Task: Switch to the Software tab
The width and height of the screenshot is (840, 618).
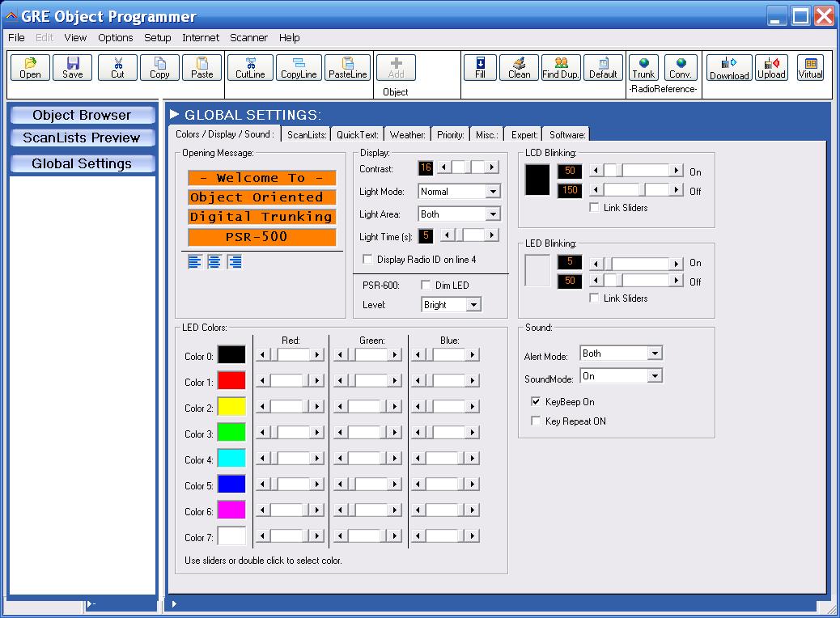Action: point(566,134)
